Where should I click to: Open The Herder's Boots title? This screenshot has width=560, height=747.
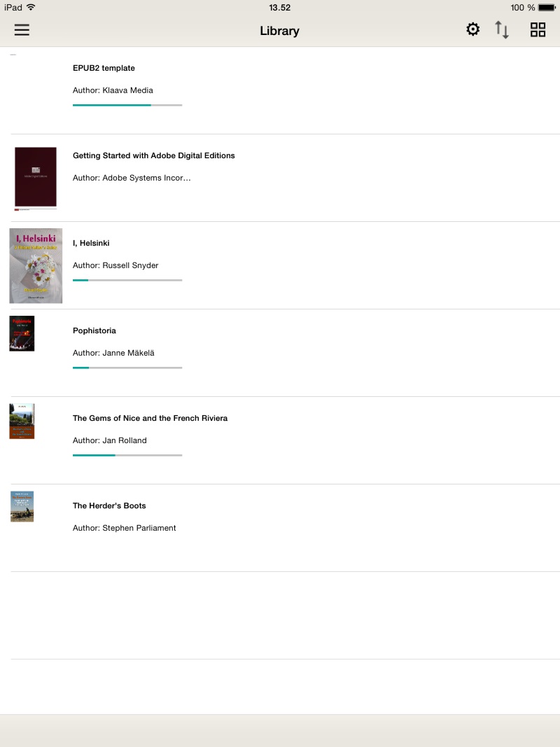[x=109, y=505]
